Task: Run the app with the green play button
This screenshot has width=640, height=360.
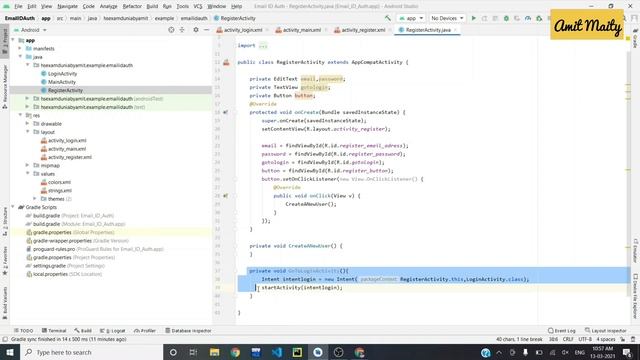Action: tap(473, 18)
